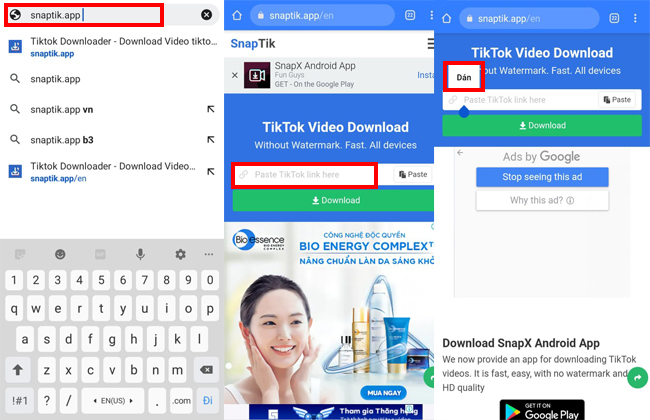This screenshot has height=420, width=650.
Task: Tap the Dán paste popup
Action: point(463,77)
